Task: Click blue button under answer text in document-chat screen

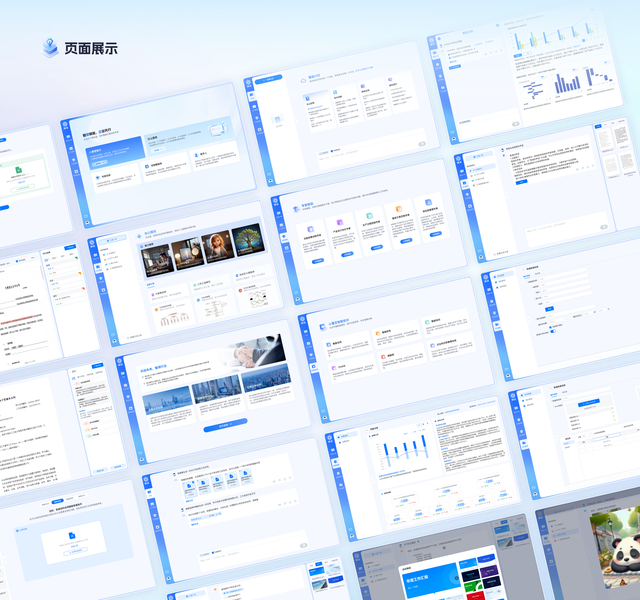Action: (x=521, y=182)
